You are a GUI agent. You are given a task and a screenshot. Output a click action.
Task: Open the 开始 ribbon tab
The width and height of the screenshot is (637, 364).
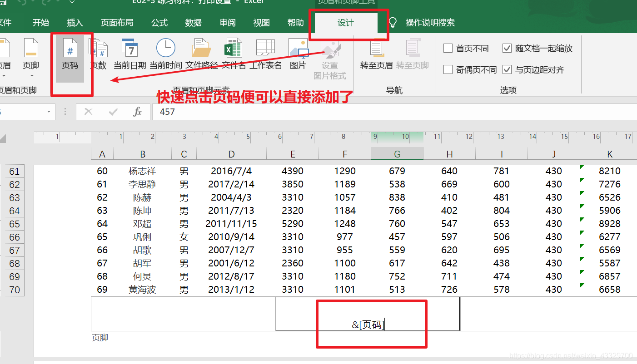point(41,23)
